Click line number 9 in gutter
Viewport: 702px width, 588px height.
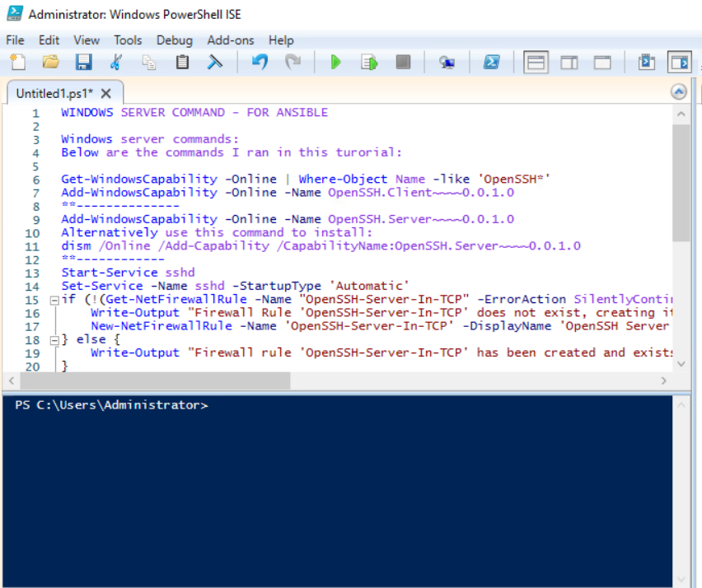pyautogui.click(x=35, y=220)
